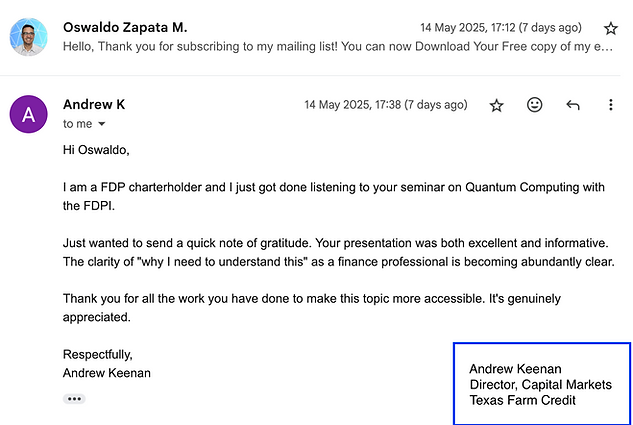Click the 'Respectfully,' closing line

tap(98, 354)
